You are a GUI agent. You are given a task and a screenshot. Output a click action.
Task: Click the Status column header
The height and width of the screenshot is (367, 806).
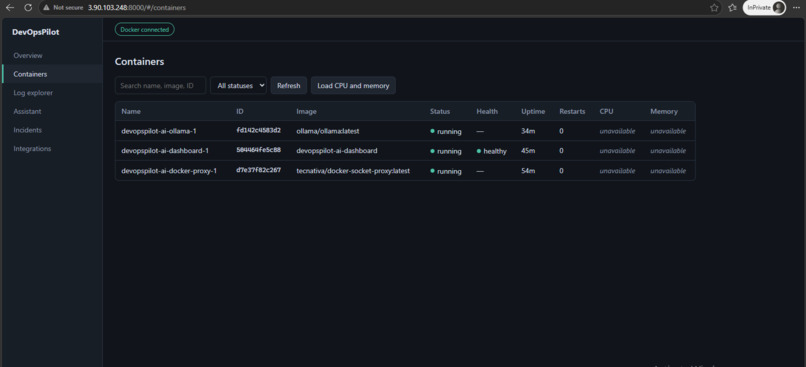pyautogui.click(x=440, y=111)
